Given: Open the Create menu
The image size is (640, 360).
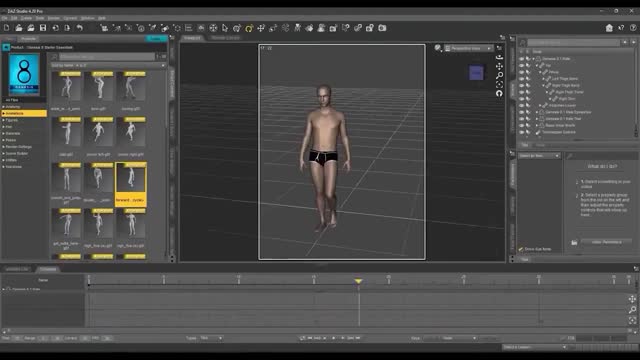Looking at the screenshot, I should (x=27, y=18).
